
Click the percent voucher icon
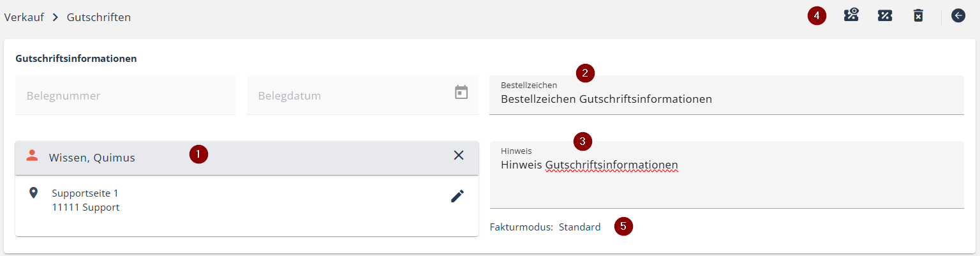pos(885,15)
